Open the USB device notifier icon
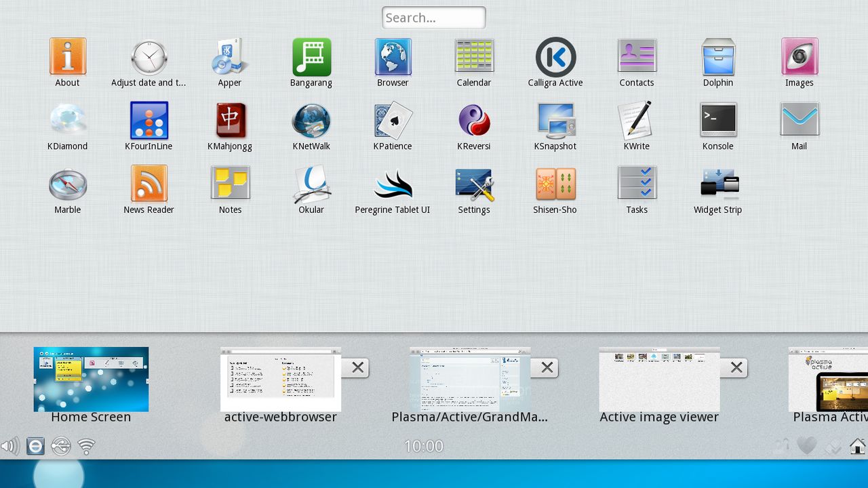 click(x=61, y=446)
